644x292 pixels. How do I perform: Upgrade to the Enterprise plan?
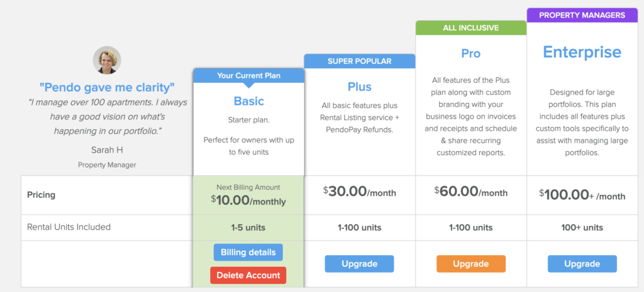click(x=582, y=264)
